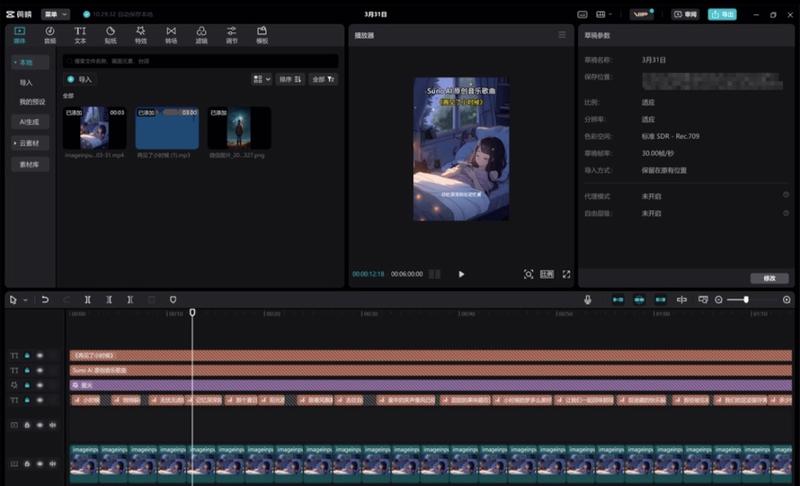Click the split clip tool
Screen dimensions: 800x486
tap(88, 300)
